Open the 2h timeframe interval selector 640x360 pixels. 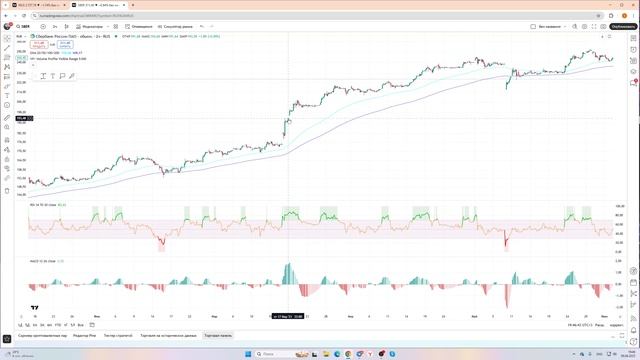tap(55, 27)
